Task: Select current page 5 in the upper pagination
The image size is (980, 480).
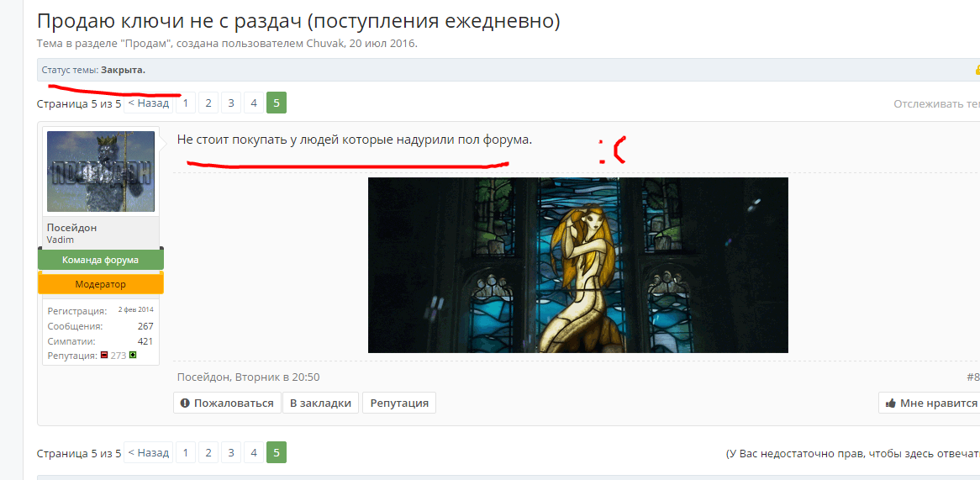Action: tap(277, 103)
